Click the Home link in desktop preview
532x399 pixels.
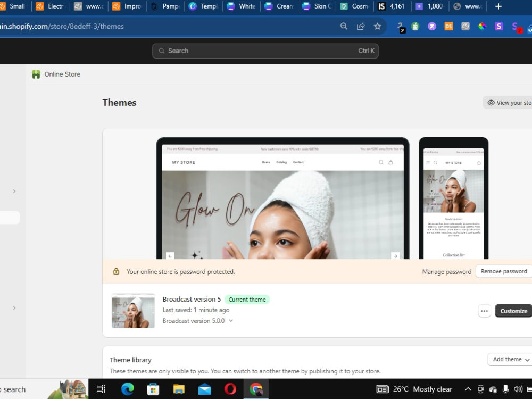pyautogui.click(x=265, y=162)
